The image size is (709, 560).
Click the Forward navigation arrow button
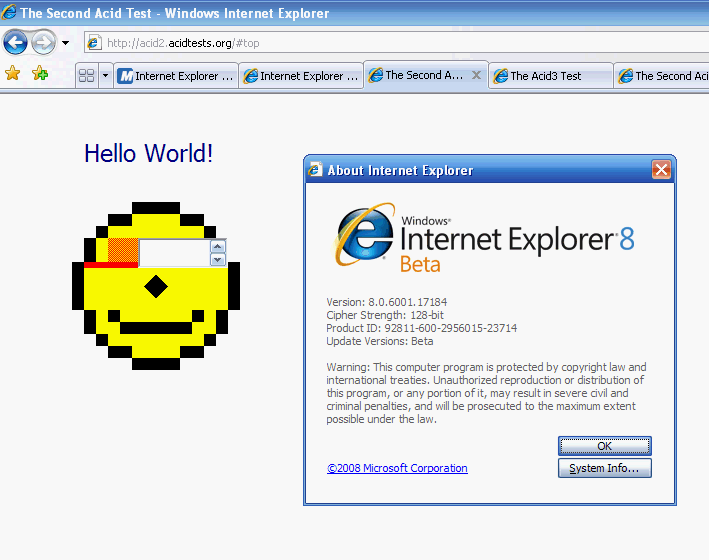click(x=44, y=43)
